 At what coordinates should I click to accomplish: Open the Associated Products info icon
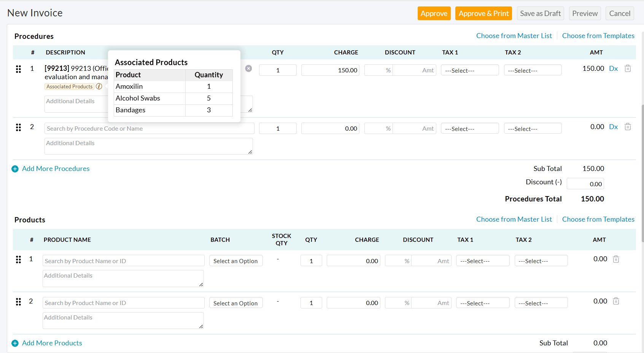[x=99, y=86]
